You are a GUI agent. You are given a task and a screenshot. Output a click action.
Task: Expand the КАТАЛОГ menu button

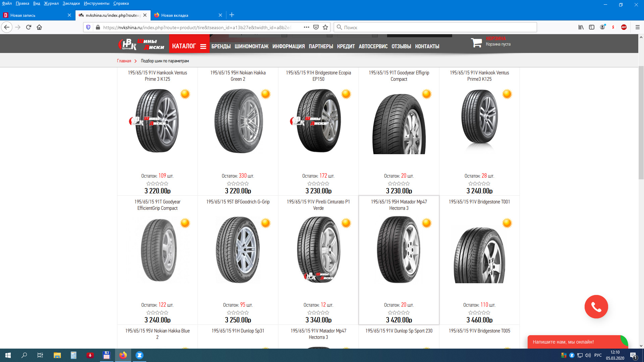click(x=189, y=46)
